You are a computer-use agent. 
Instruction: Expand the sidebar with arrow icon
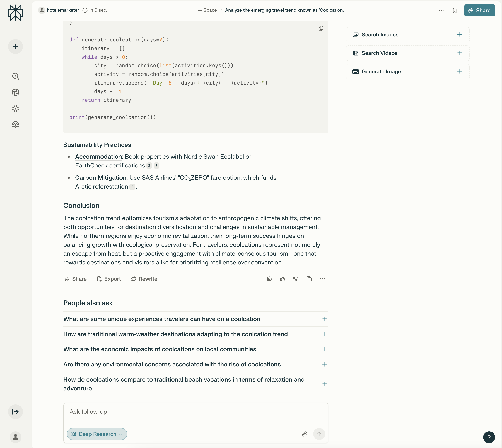[x=15, y=412]
